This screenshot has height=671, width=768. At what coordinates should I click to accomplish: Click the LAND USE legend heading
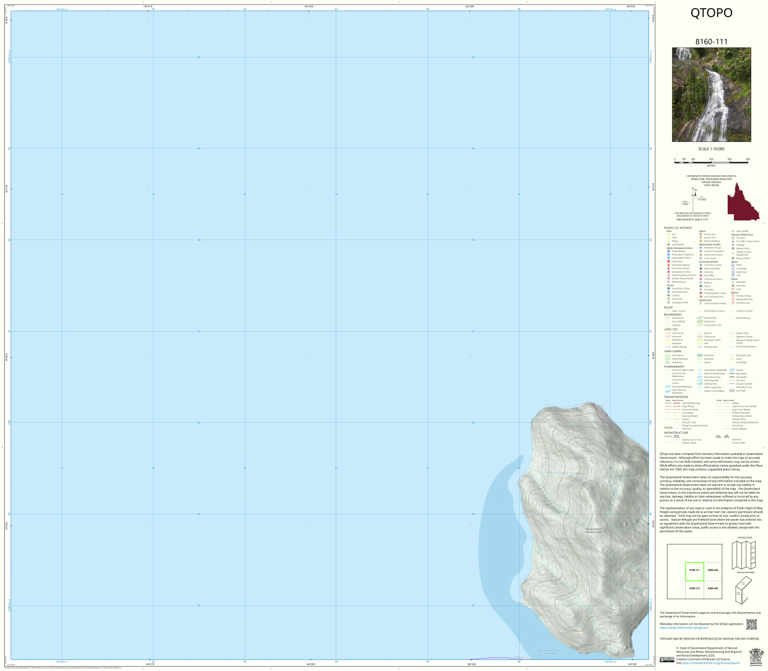[x=671, y=329]
